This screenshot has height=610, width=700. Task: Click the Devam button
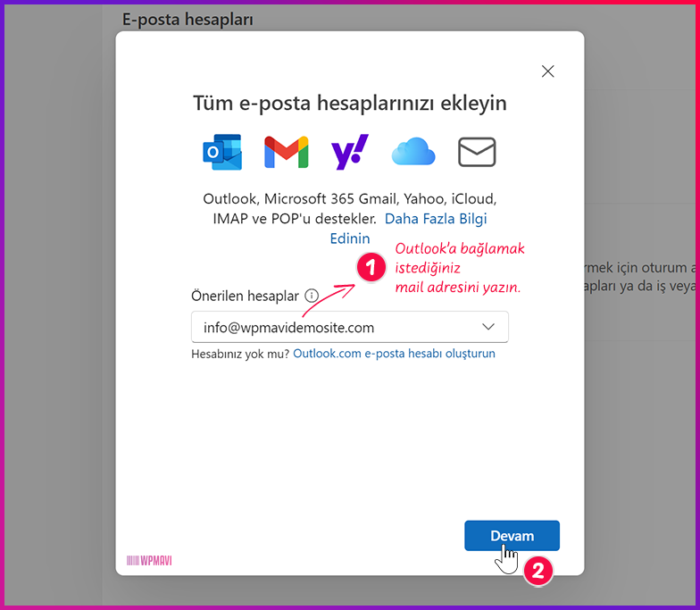point(512,536)
